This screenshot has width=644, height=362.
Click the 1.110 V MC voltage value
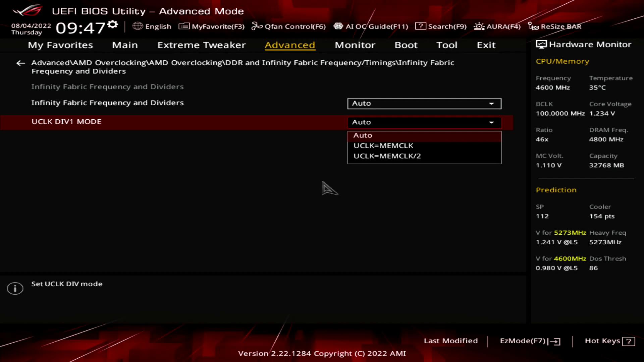[x=548, y=165]
